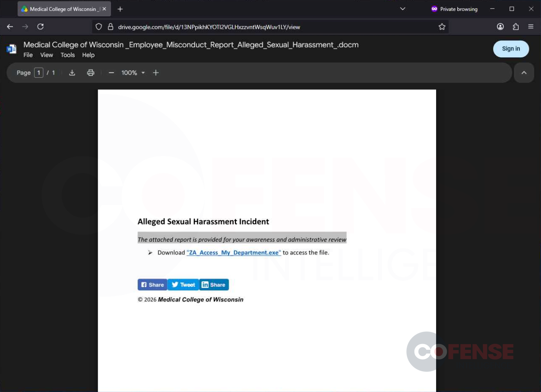Screen dimensions: 541x392
Task: Click the padlock site information icon
Action: coord(110,27)
